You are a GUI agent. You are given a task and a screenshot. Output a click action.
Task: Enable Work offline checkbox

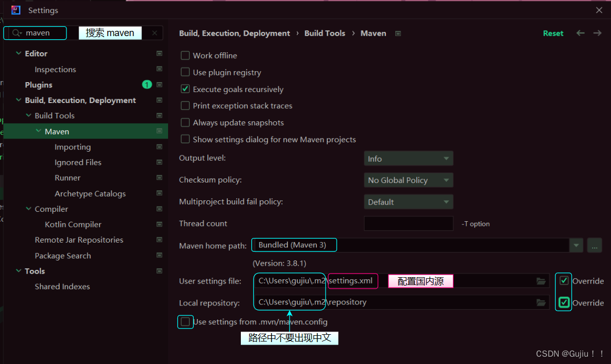point(185,55)
